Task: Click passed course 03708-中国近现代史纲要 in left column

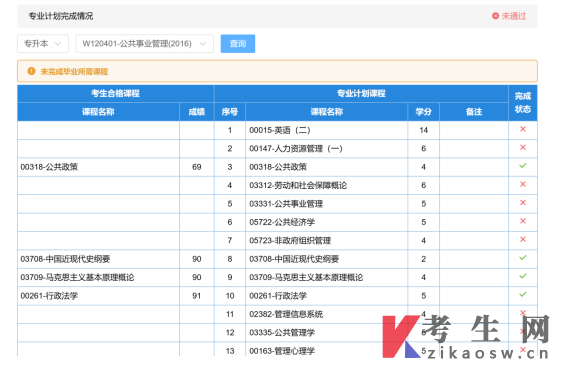Action: [x=65, y=259]
